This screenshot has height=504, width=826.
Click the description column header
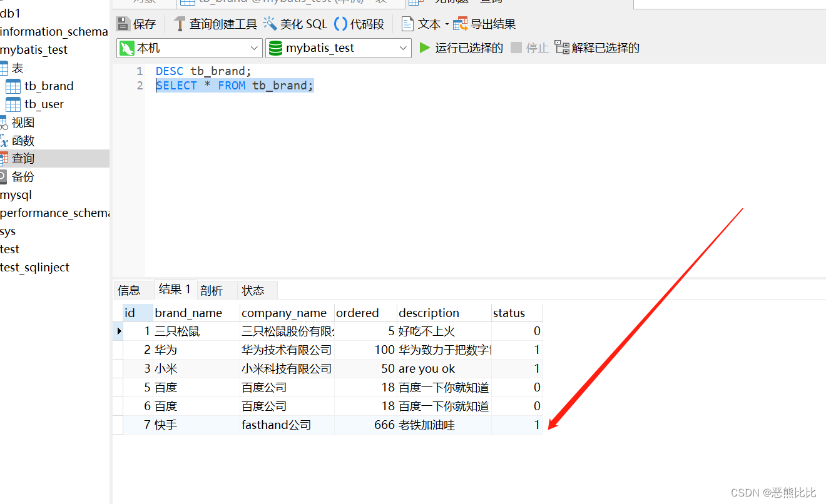[x=444, y=313]
